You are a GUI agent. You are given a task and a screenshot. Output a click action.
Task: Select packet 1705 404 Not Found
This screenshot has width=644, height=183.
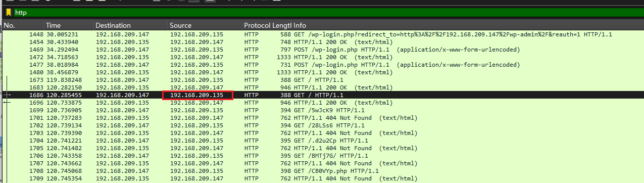pos(323,148)
